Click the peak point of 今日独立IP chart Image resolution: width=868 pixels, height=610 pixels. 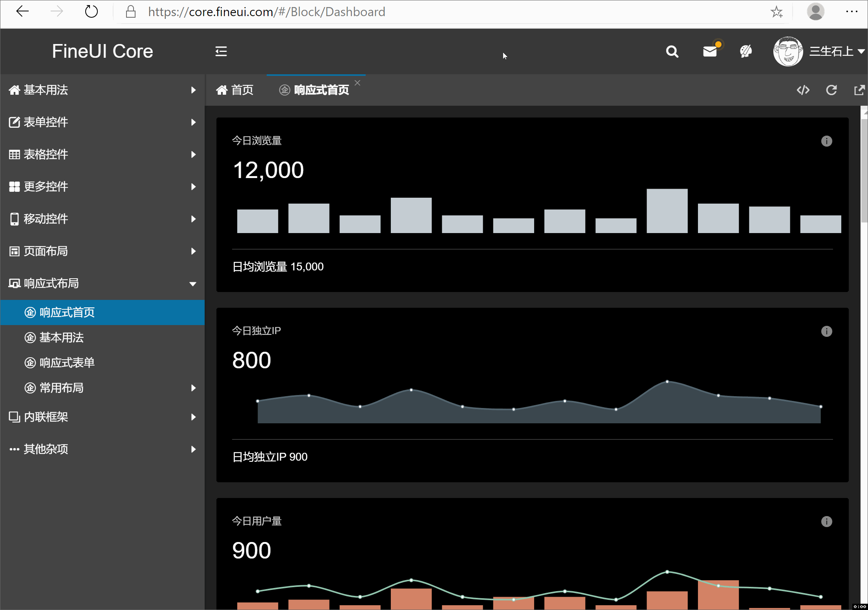tap(667, 382)
